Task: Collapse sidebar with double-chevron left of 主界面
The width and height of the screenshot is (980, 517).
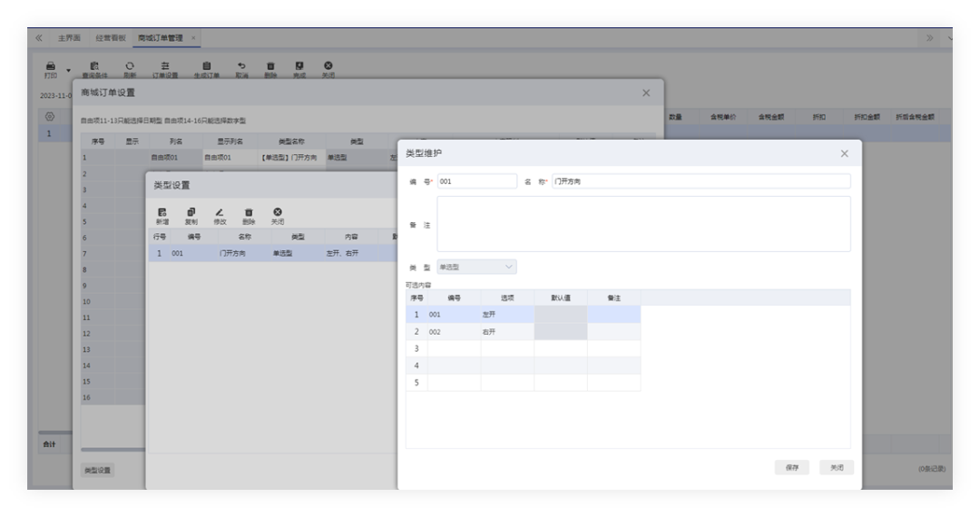Action: [38, 38]
